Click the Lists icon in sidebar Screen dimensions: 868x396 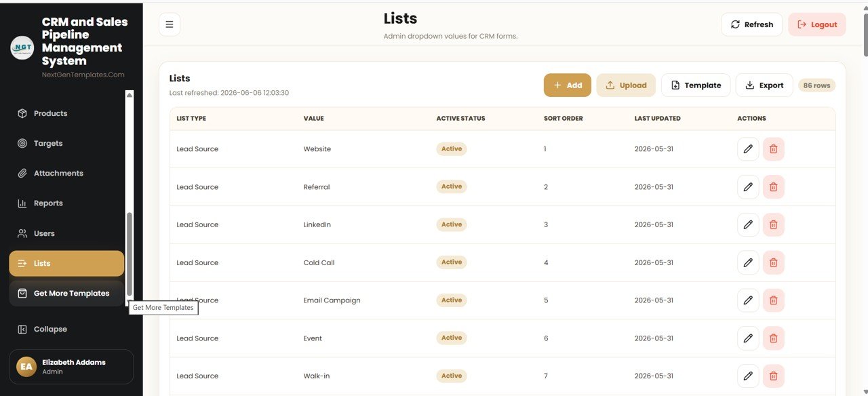click(22, 263)
